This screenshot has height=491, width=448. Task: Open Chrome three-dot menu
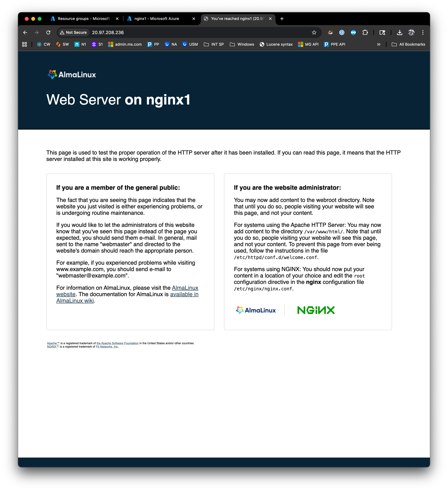pyautogui.click(x=423, y=32)
